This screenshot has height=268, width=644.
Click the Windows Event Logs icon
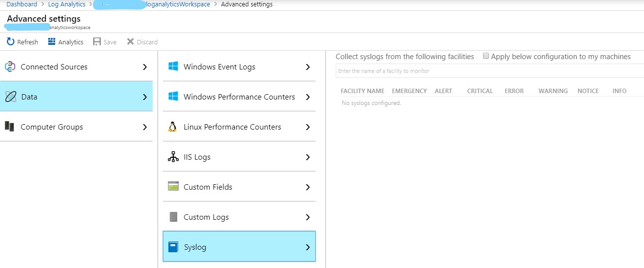pos(173,67)
